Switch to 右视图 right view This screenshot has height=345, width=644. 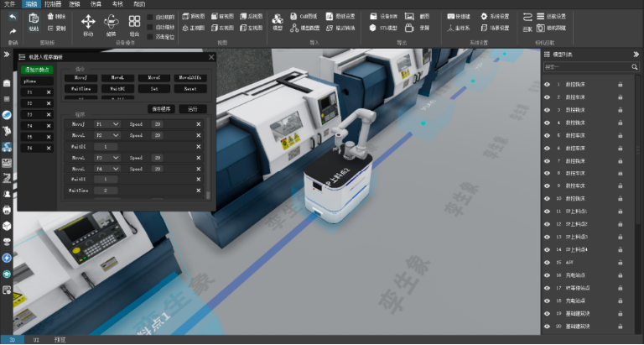[x=222, y=28]
